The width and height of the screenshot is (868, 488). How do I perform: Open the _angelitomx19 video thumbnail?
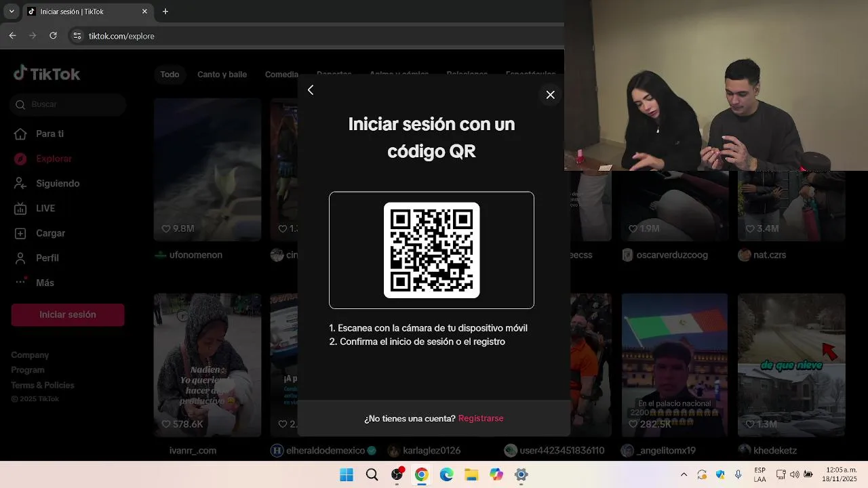675,365
